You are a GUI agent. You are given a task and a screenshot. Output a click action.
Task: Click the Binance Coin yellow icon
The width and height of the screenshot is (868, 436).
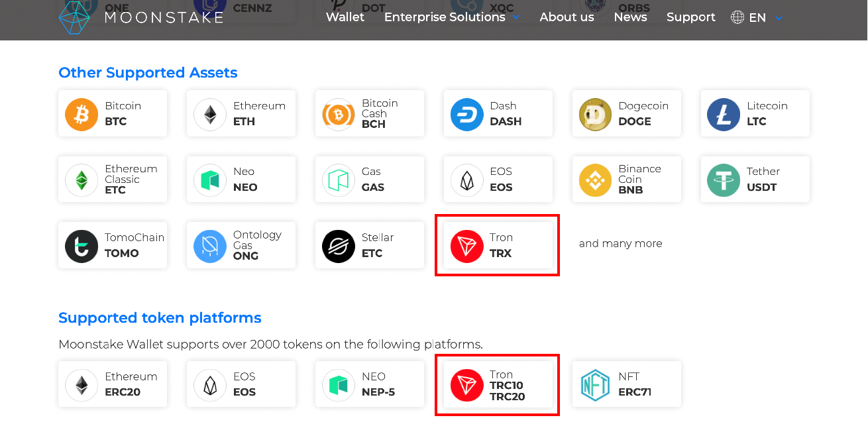[x=595, y=180]
